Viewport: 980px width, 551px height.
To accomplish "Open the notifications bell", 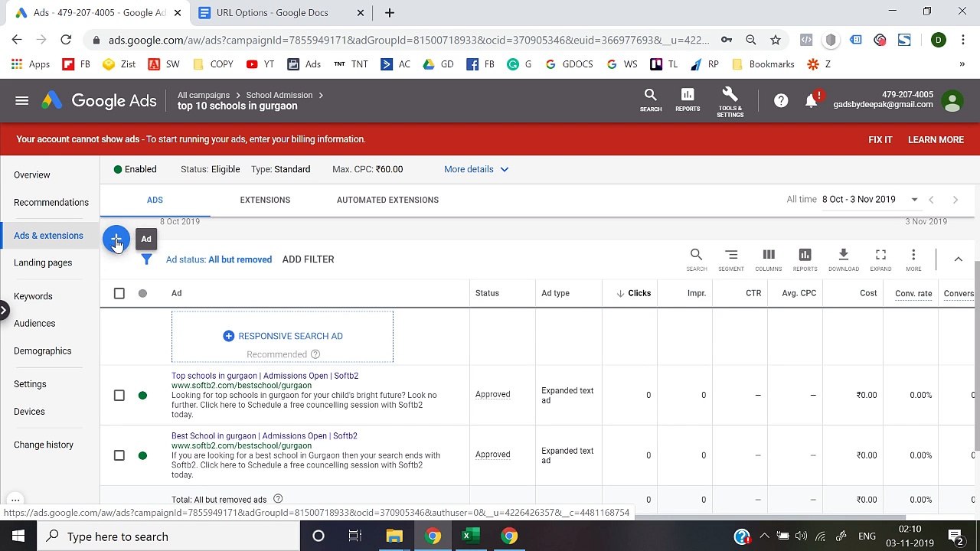I will (x=812, y=100).
